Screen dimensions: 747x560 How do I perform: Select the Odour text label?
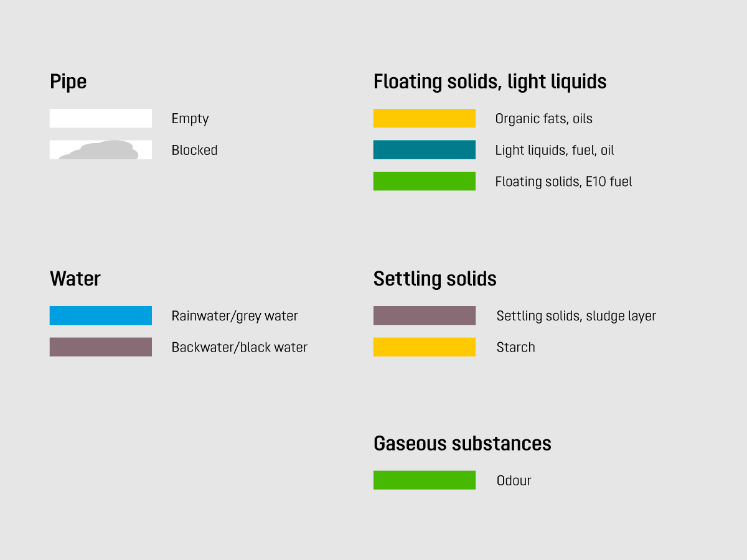pyautogui.click(x=514, y=481)
